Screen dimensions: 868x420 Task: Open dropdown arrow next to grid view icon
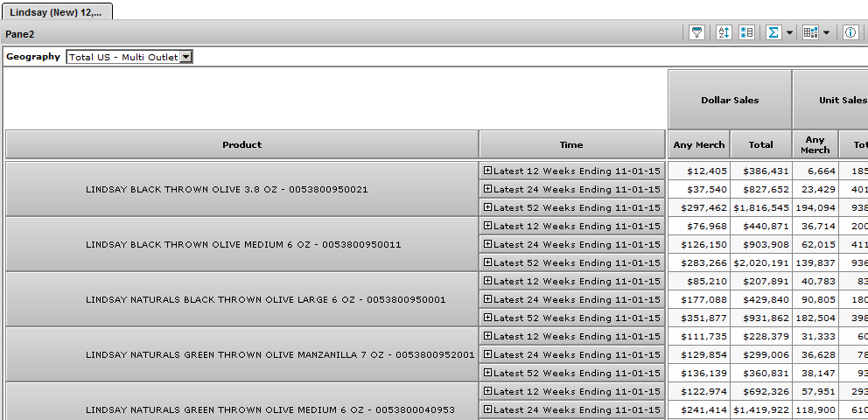(827, 32)
